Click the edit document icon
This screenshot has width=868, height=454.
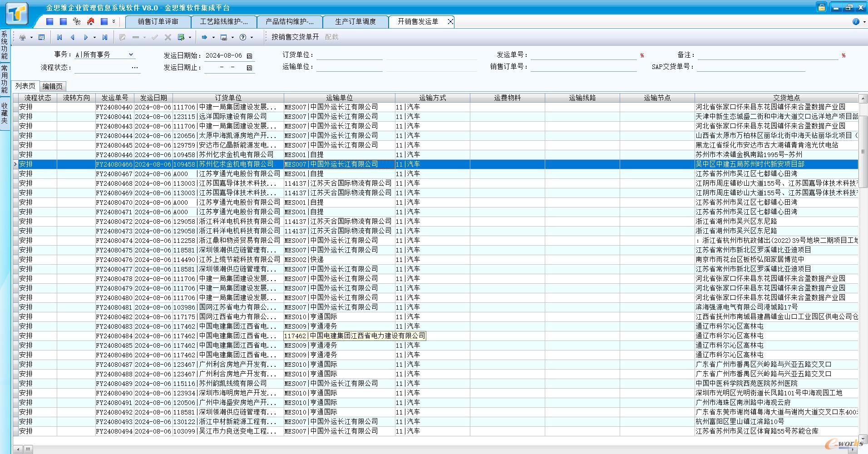pos(122,37)
